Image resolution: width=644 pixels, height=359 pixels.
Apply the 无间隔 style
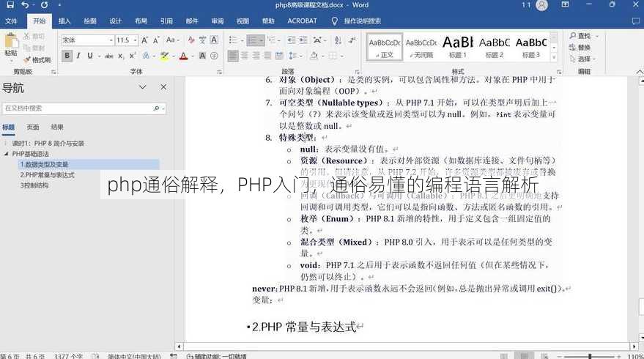pos(421,47)
